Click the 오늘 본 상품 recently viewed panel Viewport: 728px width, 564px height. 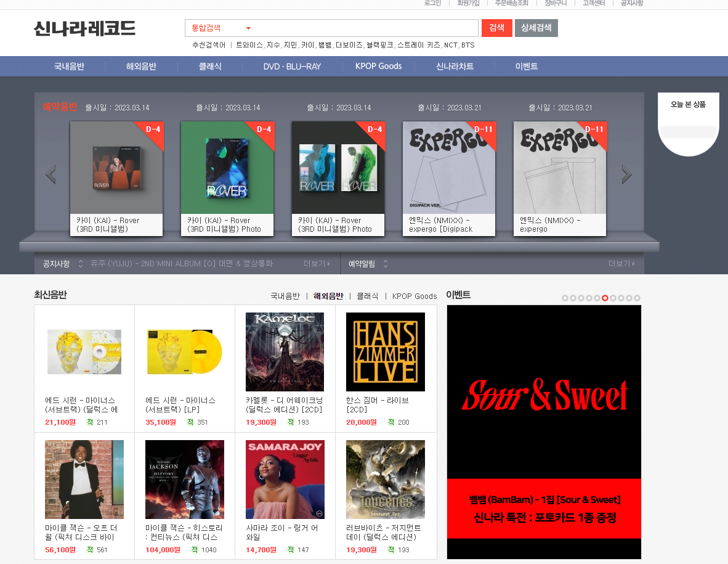pos(688,124)
